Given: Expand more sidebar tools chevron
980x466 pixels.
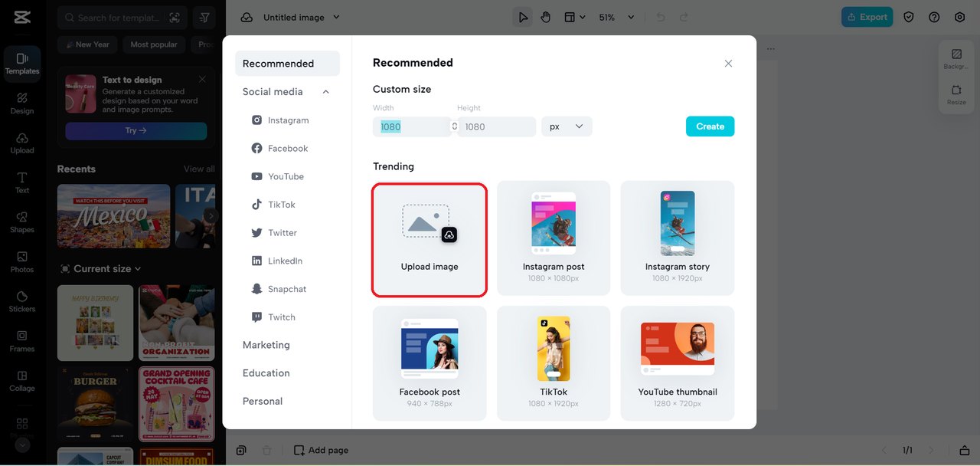Looking at the screenshot, I should [22, 445].
